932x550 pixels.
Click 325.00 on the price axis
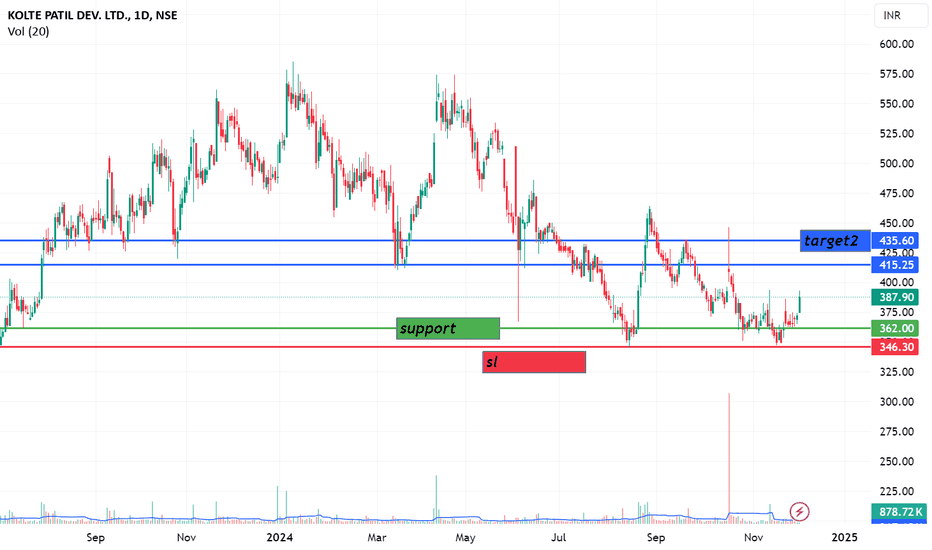click(x=896, y=372)
